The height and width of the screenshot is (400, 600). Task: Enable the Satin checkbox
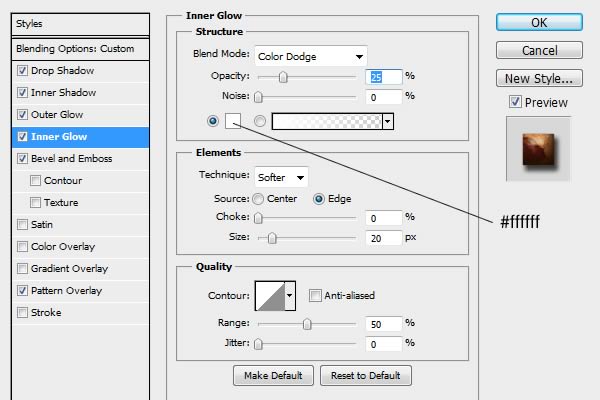[22, 224]
